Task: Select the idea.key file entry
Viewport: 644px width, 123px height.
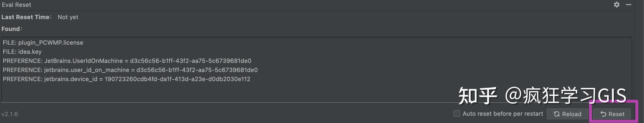Action: point(22,52)
